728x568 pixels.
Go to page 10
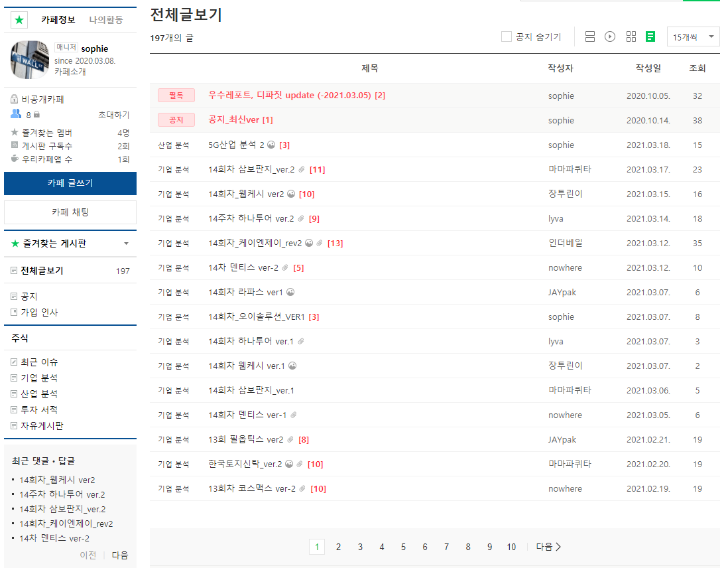pyautogui.click(x=511, y=547)
